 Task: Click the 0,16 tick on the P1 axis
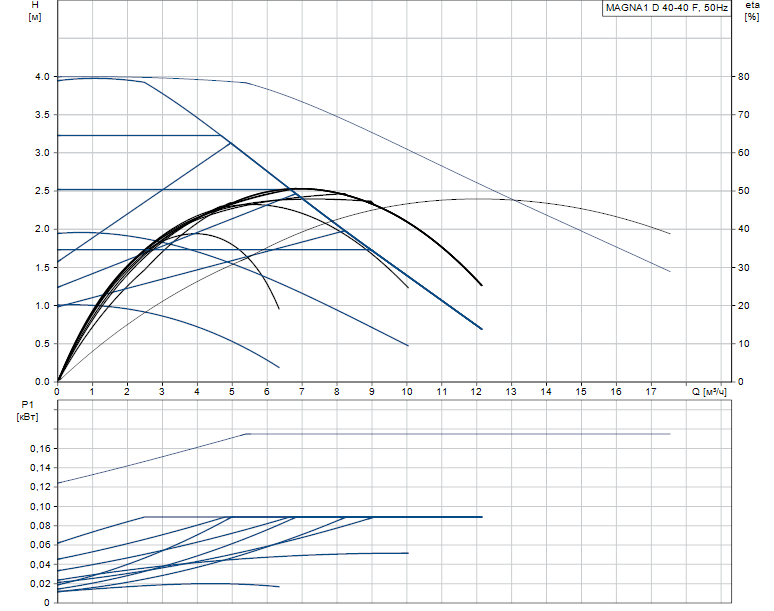(x=37, y=449)
